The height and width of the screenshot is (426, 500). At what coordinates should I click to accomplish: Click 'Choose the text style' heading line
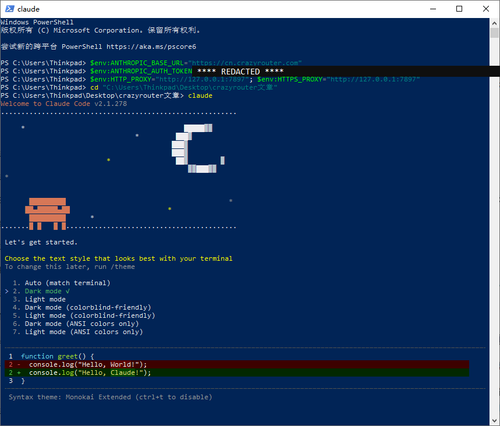point(118,259)
